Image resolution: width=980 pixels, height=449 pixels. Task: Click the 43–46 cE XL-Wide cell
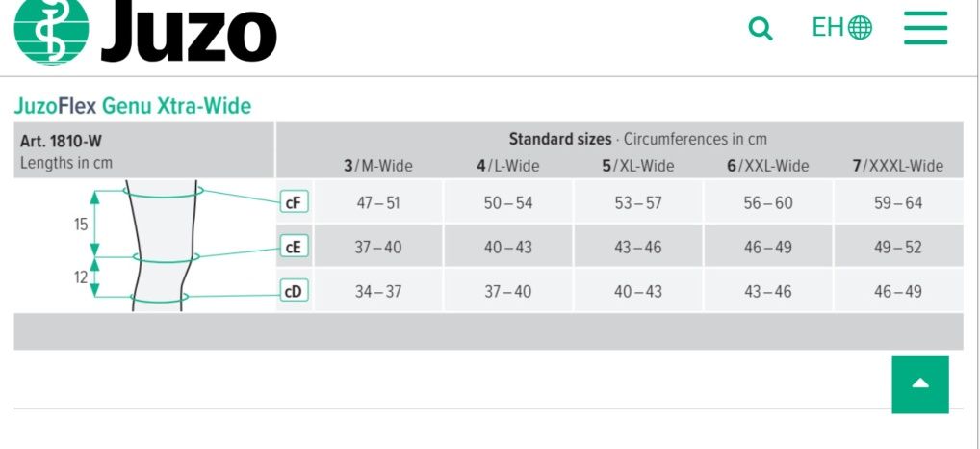[638, 247]
